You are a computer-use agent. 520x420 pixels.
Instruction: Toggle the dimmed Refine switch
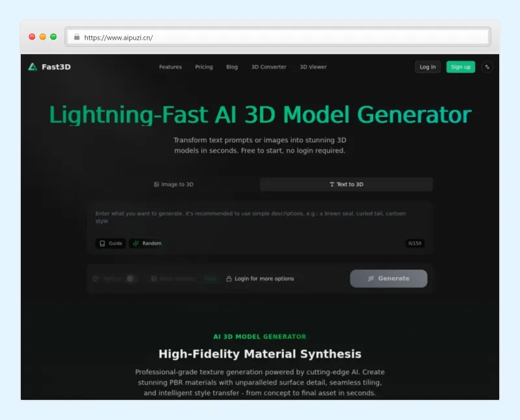click(x=131, y=279)
